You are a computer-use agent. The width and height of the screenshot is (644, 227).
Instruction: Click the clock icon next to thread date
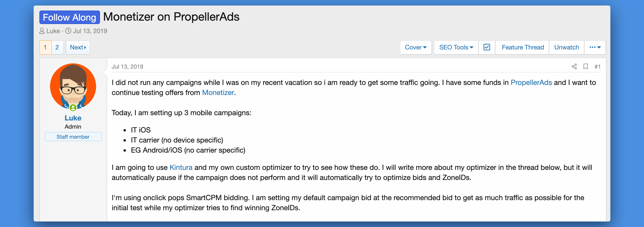[68, 31]
